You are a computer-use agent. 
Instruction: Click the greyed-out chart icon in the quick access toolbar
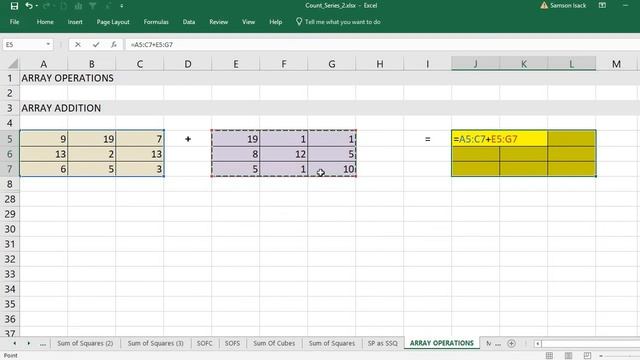78,6
